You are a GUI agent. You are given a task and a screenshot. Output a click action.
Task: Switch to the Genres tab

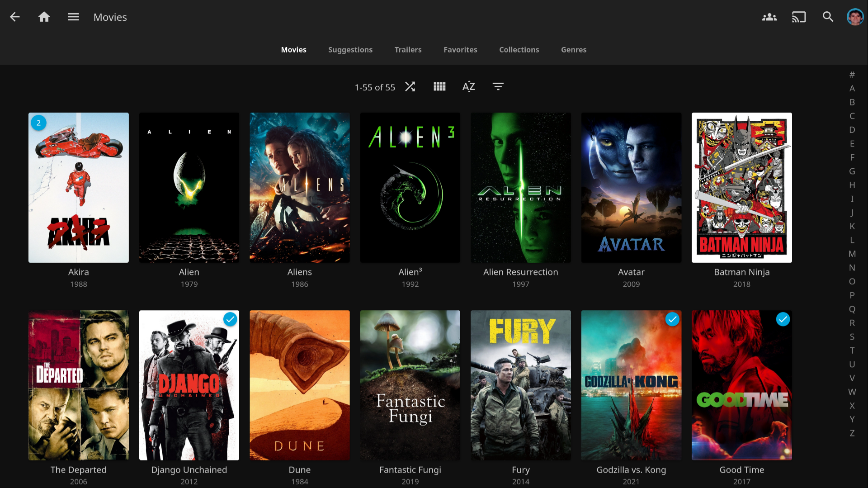(x=574, y=50)
